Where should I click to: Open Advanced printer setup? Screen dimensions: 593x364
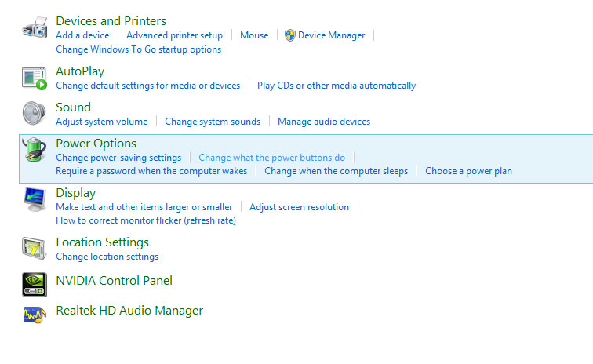click(174, 35)
